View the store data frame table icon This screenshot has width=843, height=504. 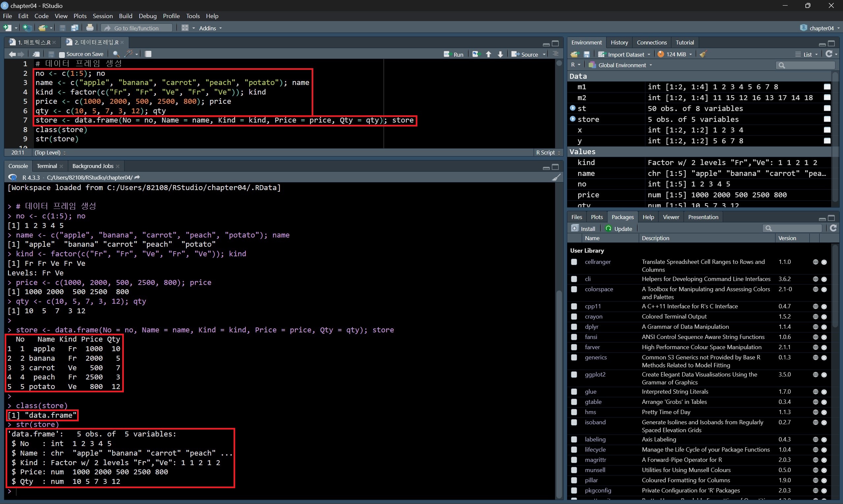pos(827,119)
